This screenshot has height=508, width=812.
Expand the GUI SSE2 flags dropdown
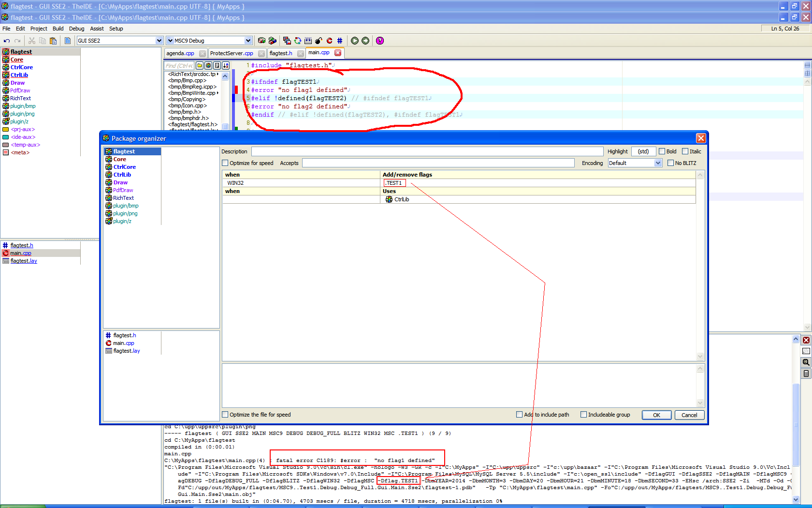click(159, 41)
